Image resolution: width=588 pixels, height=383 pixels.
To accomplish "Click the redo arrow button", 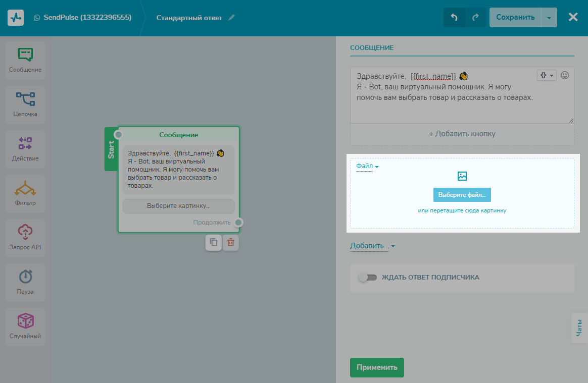I will [475, 17].
